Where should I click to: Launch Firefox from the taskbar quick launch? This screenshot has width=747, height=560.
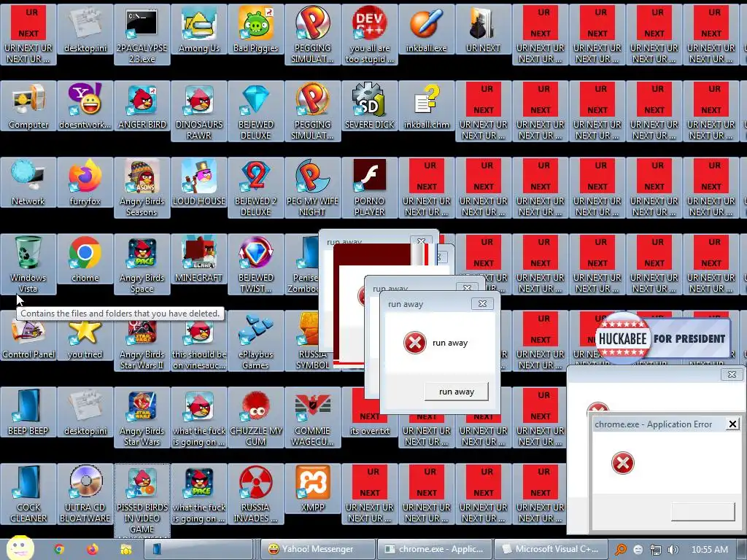click(x=93, y=550)
